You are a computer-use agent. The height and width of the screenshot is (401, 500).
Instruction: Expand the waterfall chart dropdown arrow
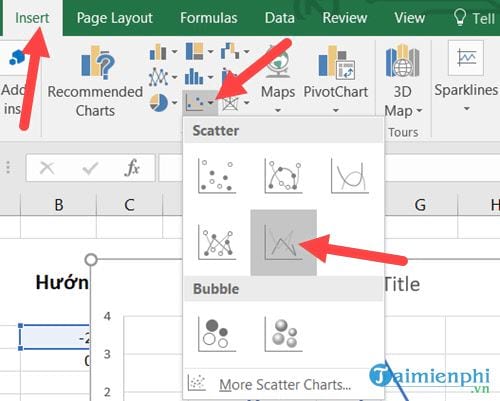coord(246,52)
